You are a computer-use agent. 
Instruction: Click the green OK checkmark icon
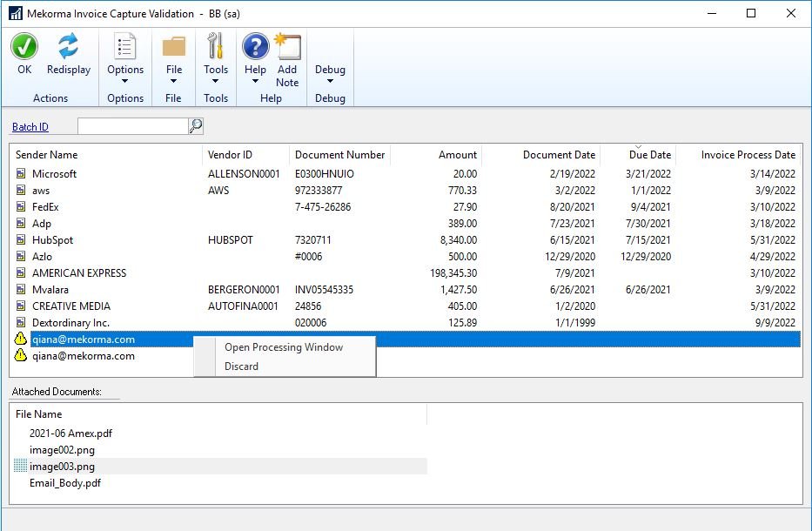(24, 48)
